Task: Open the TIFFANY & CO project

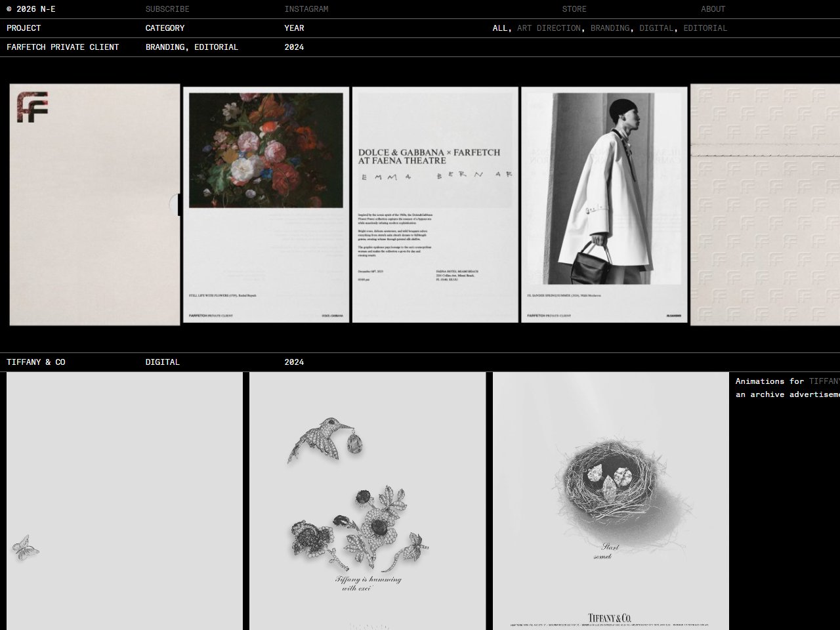Action: [x=35, y=362]
